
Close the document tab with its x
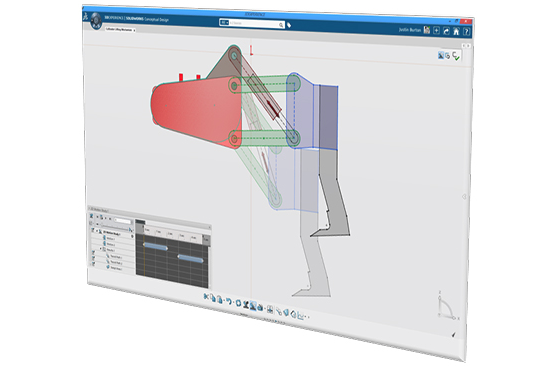134,30
